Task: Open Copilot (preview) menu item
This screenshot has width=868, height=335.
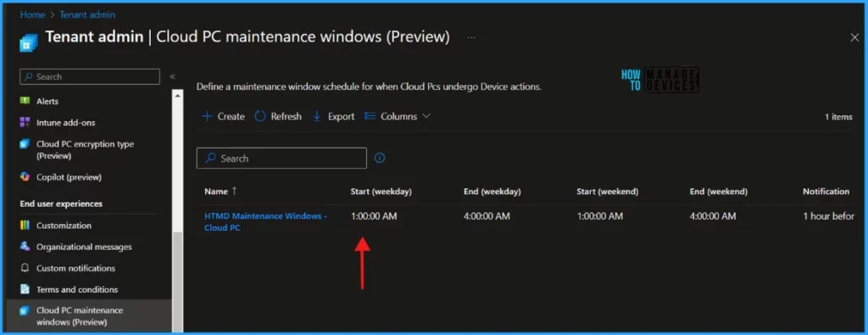Action: coord(70,177)
